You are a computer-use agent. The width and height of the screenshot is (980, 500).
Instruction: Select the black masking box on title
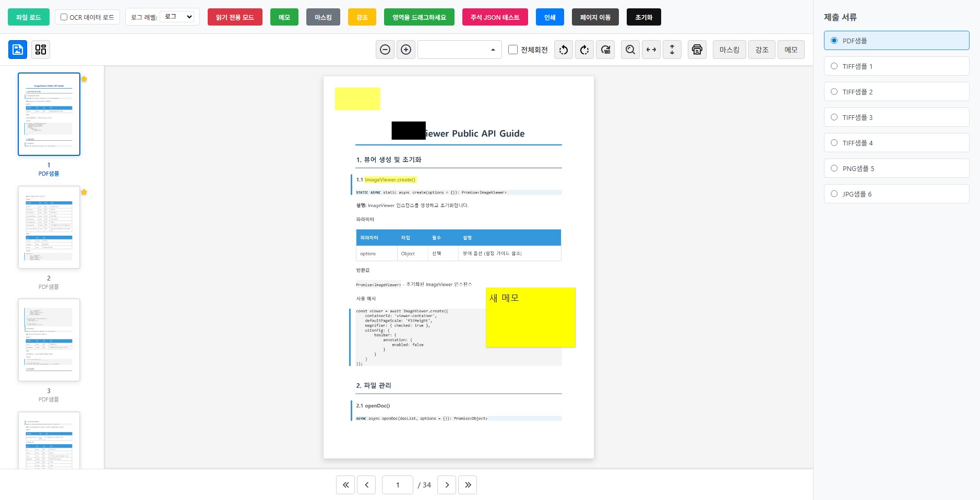(409, 130)
